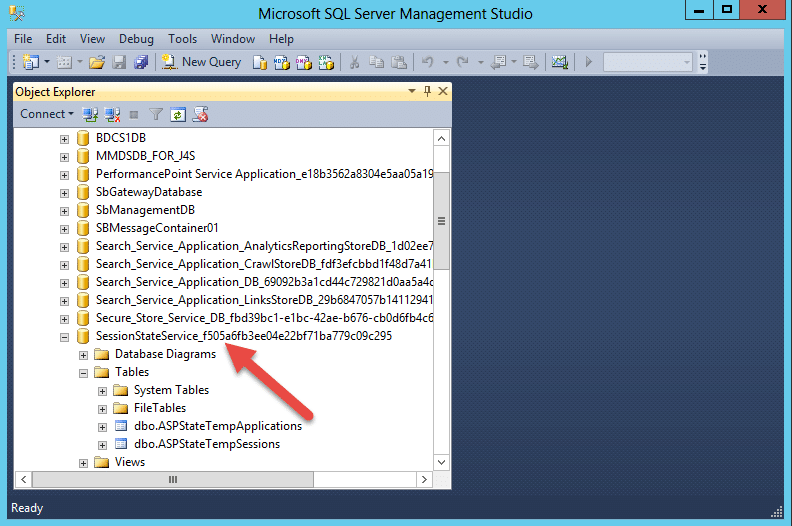Click the horizontal scrollbar right arrow
Viewport: 792px width, 526px height.
coord(424,480)
